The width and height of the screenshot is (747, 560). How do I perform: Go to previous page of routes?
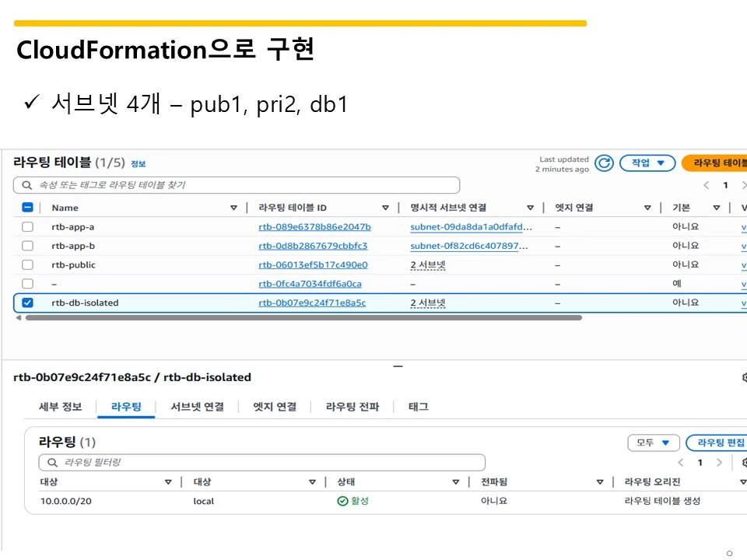(x=680, y=462)
